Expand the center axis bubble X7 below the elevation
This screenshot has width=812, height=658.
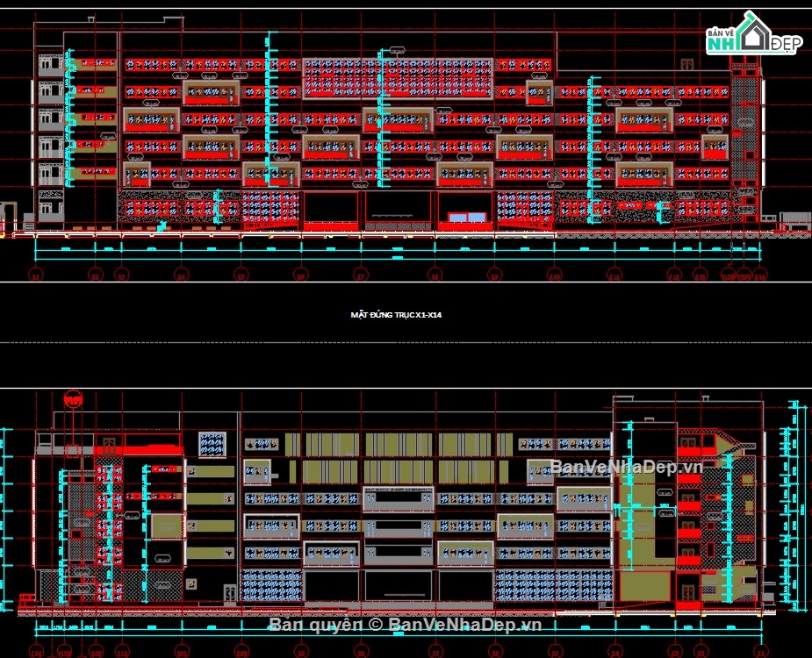point(359,276)
